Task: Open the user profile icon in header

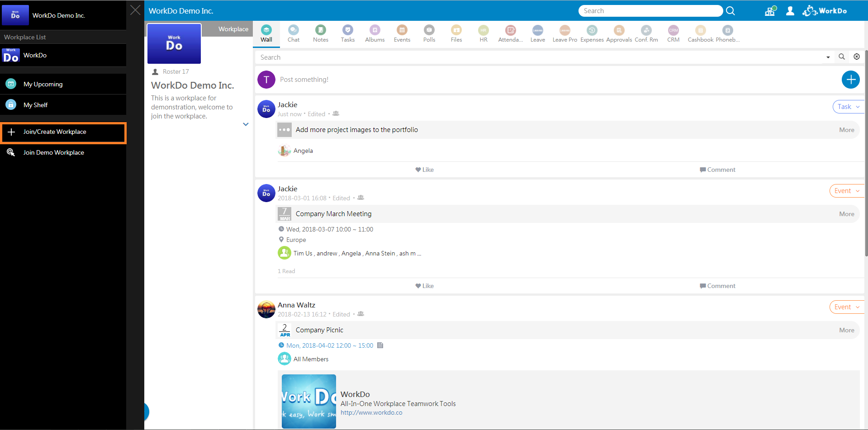Action: tap(790, 11)
